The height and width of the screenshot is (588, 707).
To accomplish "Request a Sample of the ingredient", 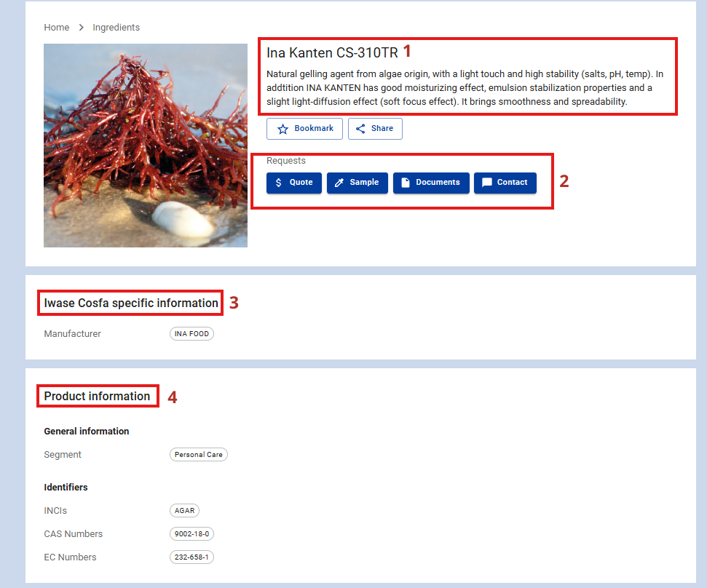I will (357, 183).
